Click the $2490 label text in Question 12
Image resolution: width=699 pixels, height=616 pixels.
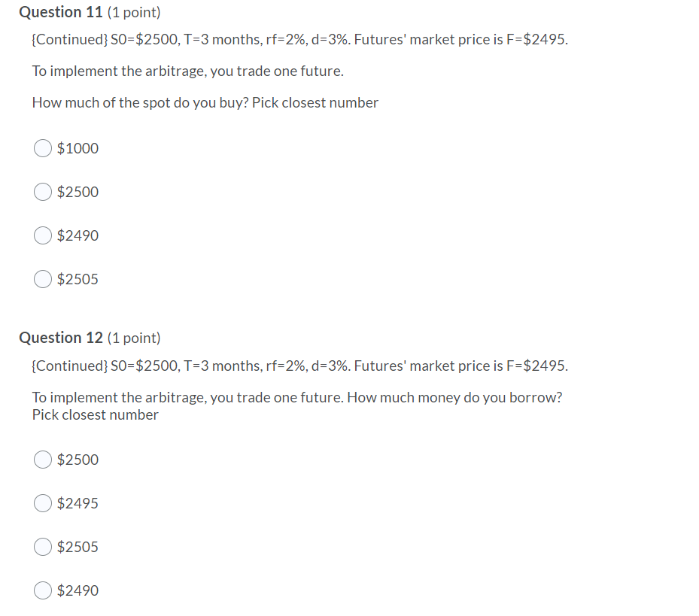tap(77, 590)
